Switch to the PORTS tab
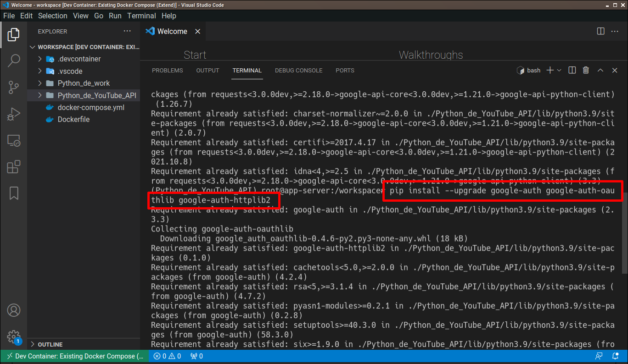 pos(345,70)
